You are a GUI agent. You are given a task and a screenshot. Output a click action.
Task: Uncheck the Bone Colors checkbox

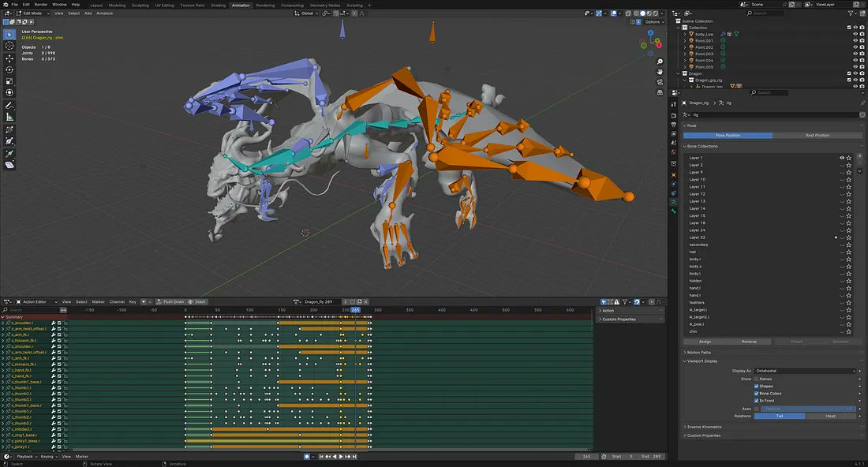(x=756, y=394)
